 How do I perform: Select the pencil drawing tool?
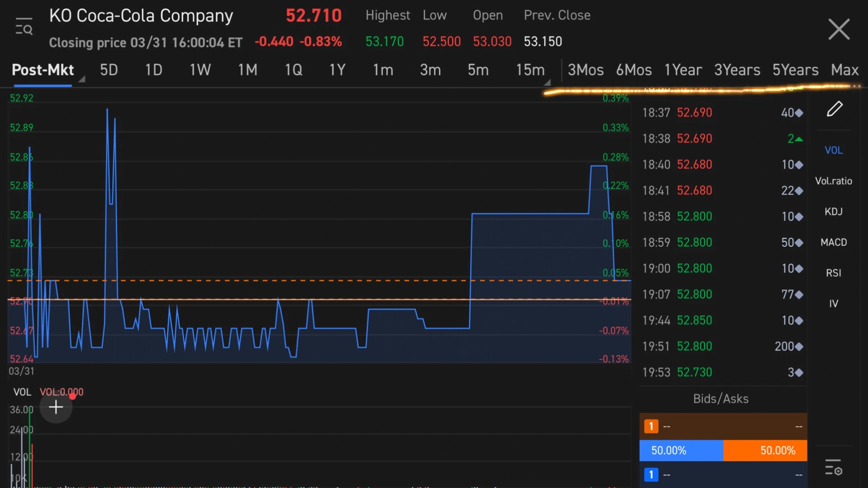tap(835, 109)
